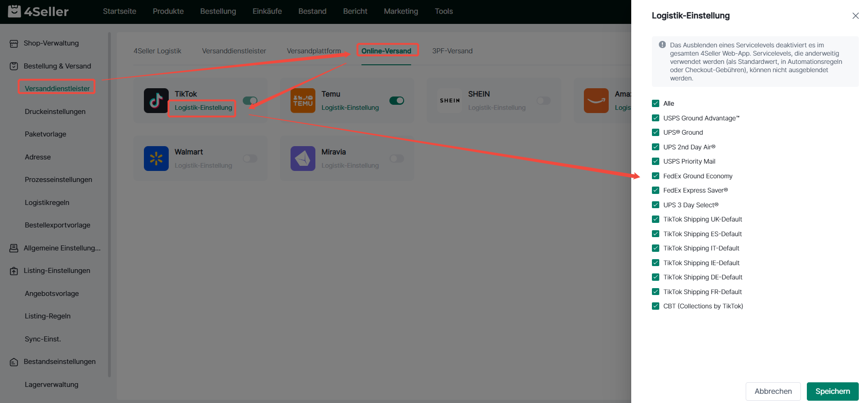Open Temu Logistik-Einstellung link
868x403 pixels.
[x=350, y=108]
